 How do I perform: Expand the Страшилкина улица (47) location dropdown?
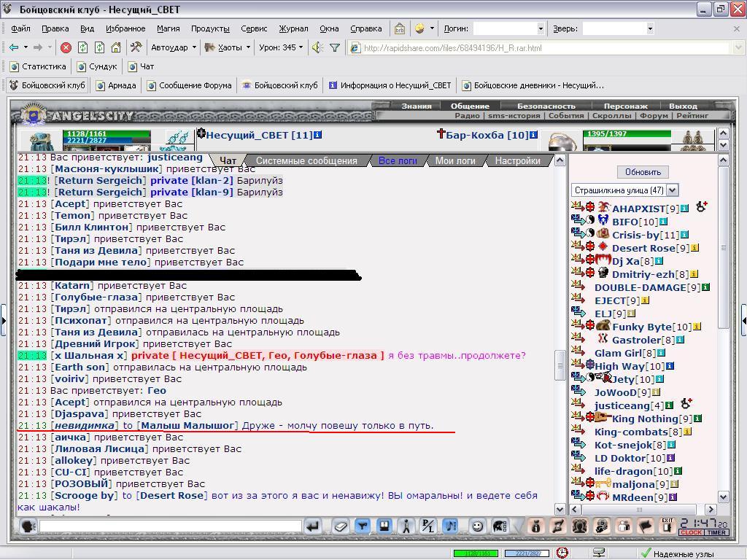[x=672, y=190]
